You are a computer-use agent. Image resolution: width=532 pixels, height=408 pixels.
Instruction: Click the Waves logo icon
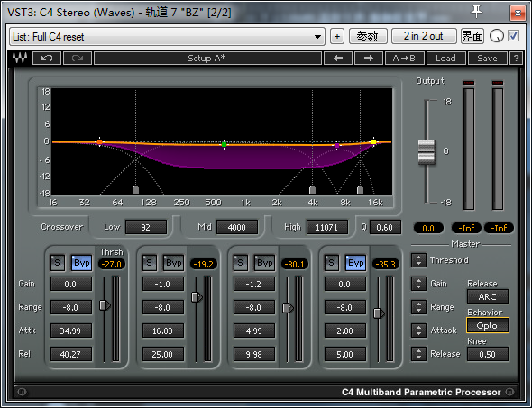click(x=20, y=58)
